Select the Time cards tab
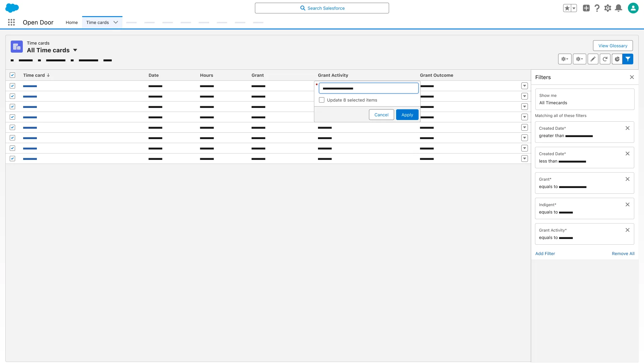644x363 pixels. pos(97,22)
